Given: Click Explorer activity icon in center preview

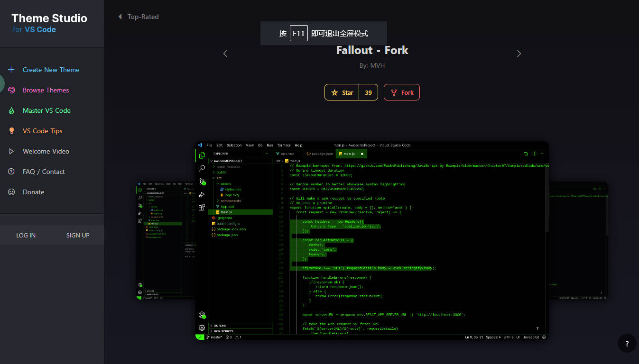Looking at the screenshot, I should [202, 155].
